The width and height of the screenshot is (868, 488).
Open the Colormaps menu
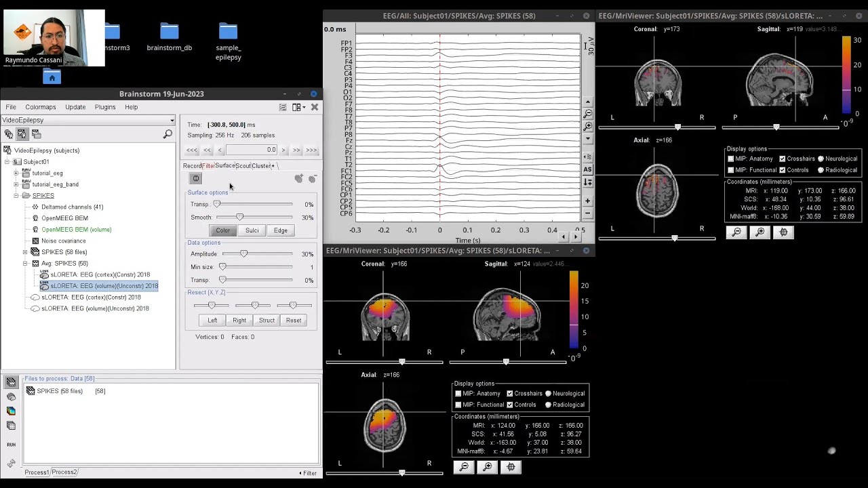41,107
